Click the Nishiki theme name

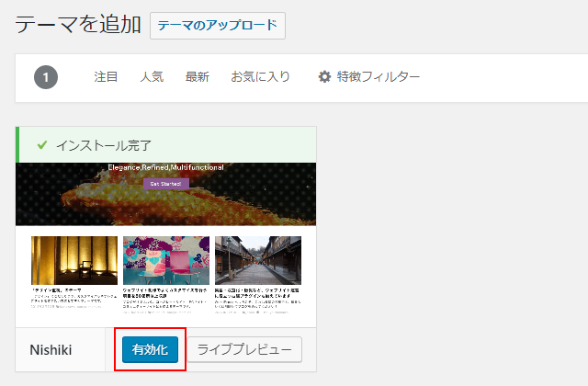coord(51,350)
